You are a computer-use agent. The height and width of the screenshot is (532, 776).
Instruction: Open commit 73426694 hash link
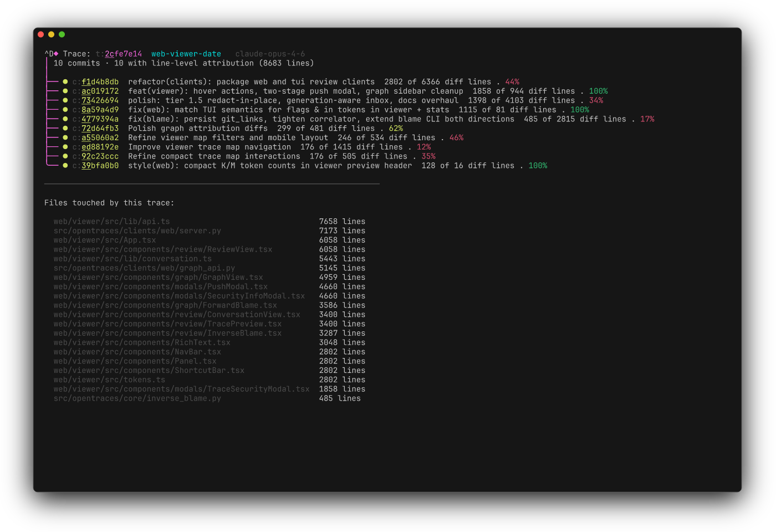(100, 100)
